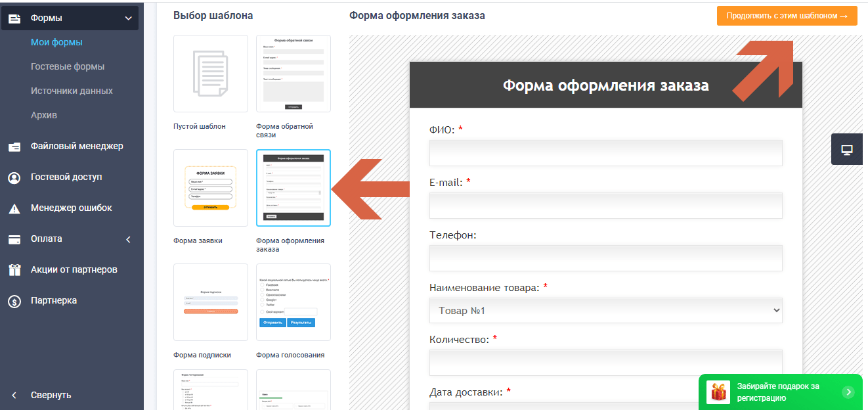This screenshot has width=868, height=410.
Task: Click Свернуть to collapse the sidebar
Action: click(50, 395)
